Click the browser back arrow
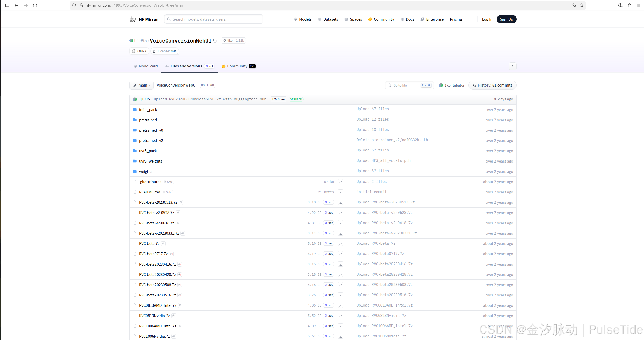Viewport: 644px width, 340px height. click(x=16, y=5)
